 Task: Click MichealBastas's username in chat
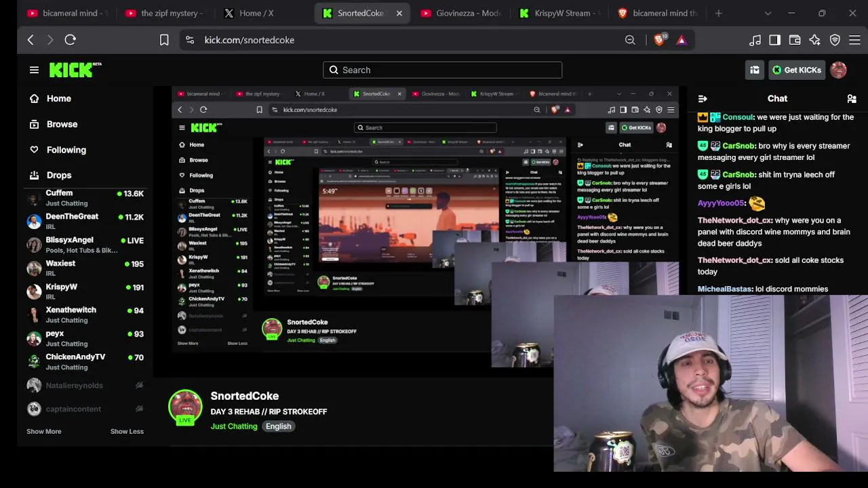(724, 289)
